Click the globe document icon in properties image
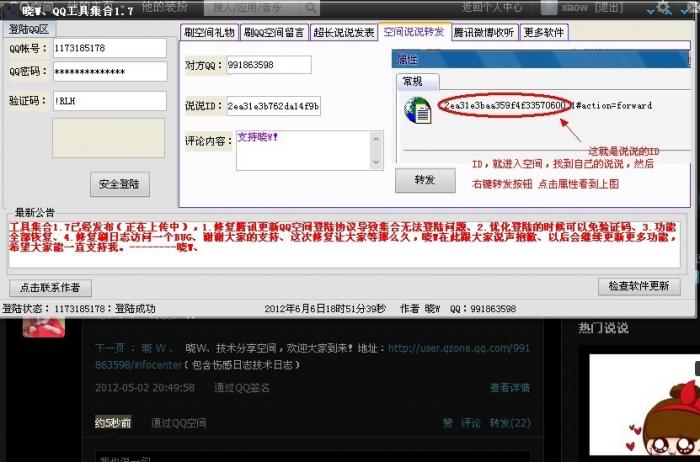The height and width of the screenshot is (462, 700). (x=417, y=110)
